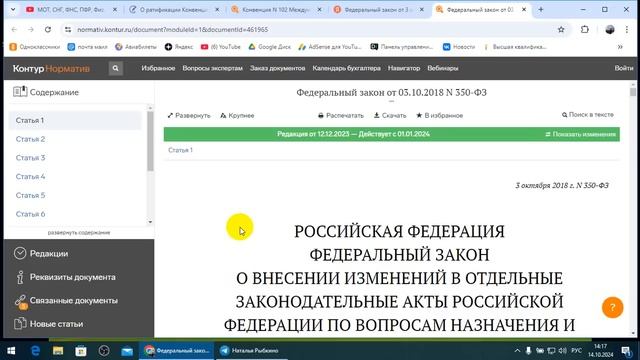Open the tab search dropdown arrow

click(x=13, y=9)
